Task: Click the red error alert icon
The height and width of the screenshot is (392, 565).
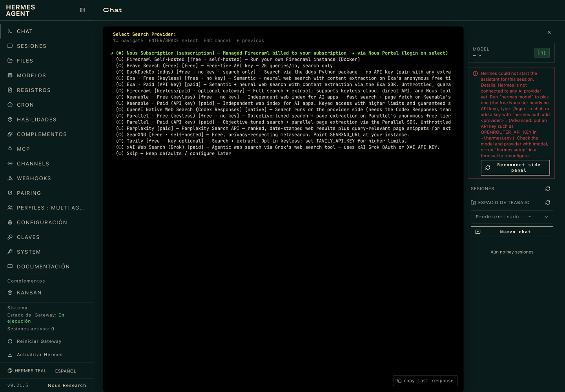Action: [476, 74]
